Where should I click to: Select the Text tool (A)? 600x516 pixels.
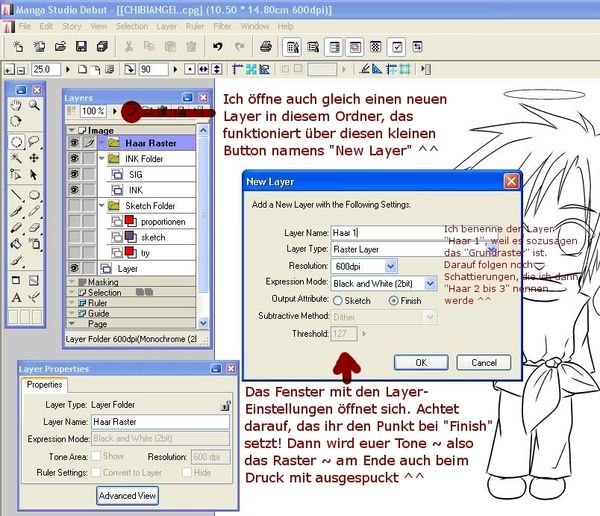tap(16, 297)
